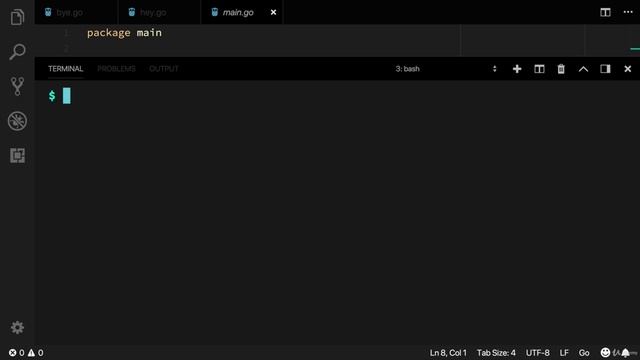Screen dimensions: 640x360
Task: Open the Extensions view
Action: [x=17, y=156]
